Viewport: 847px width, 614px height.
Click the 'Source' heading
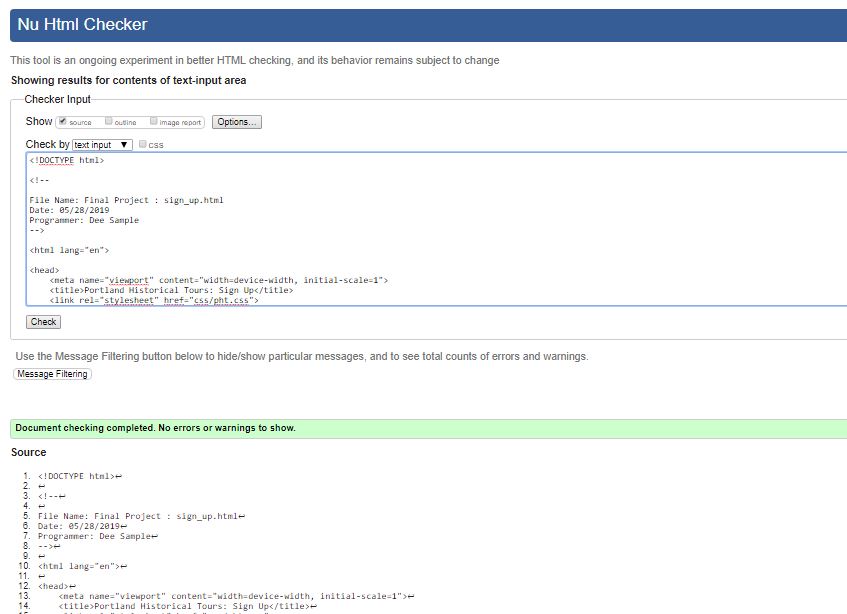(x=29, y=453)
